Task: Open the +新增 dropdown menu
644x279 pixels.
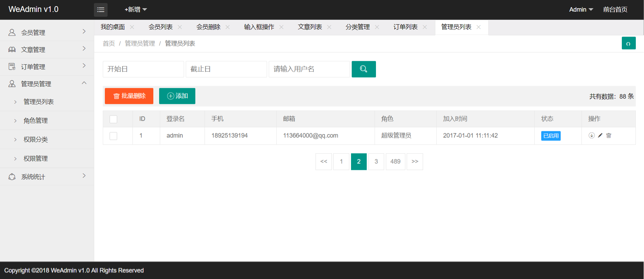Action: [x=136, y=10]
